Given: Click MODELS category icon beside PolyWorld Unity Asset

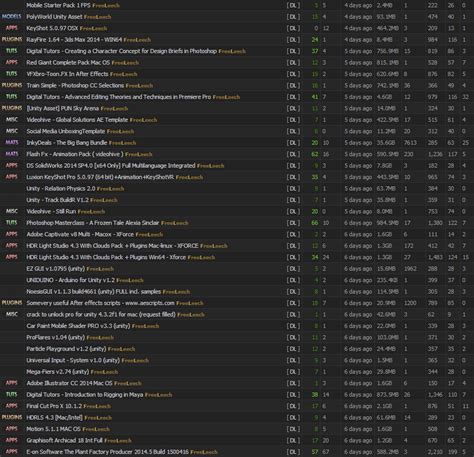Looking at the screenshot, I should coord(11,17).
